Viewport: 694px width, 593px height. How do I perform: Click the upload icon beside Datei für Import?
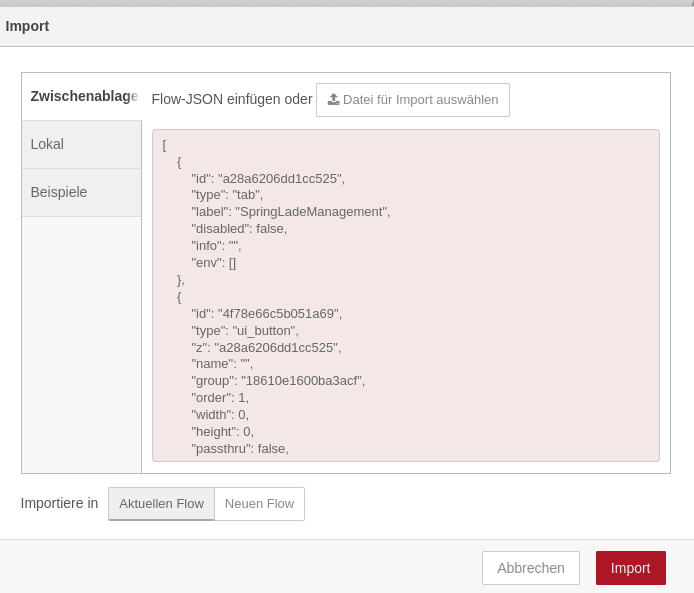point(333,100)
